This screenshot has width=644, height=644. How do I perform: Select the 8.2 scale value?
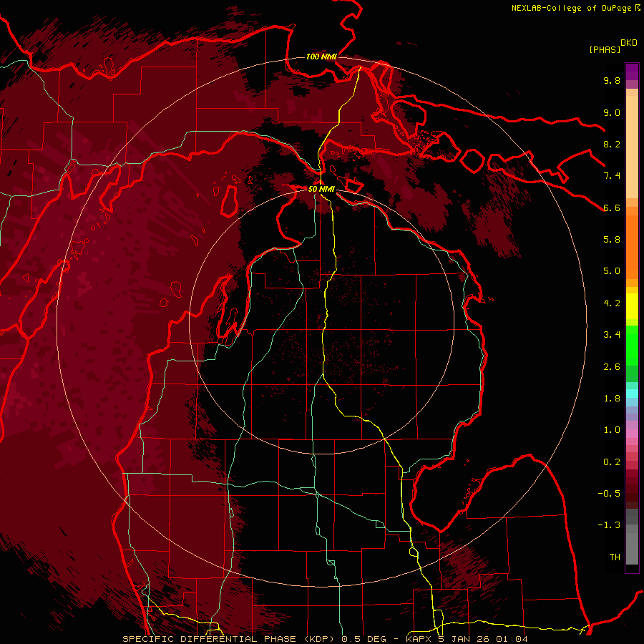(x=612, y=144)
